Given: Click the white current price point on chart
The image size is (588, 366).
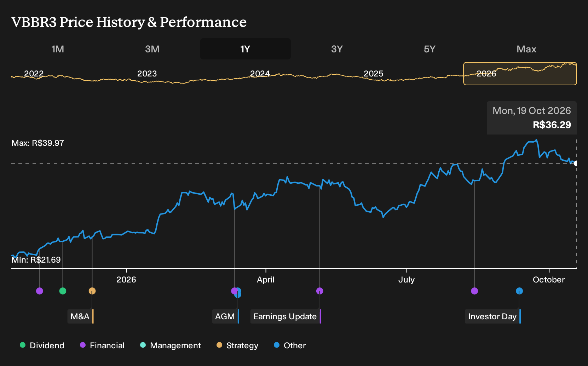Looking at the screenshot, I should tap(576, 163).
